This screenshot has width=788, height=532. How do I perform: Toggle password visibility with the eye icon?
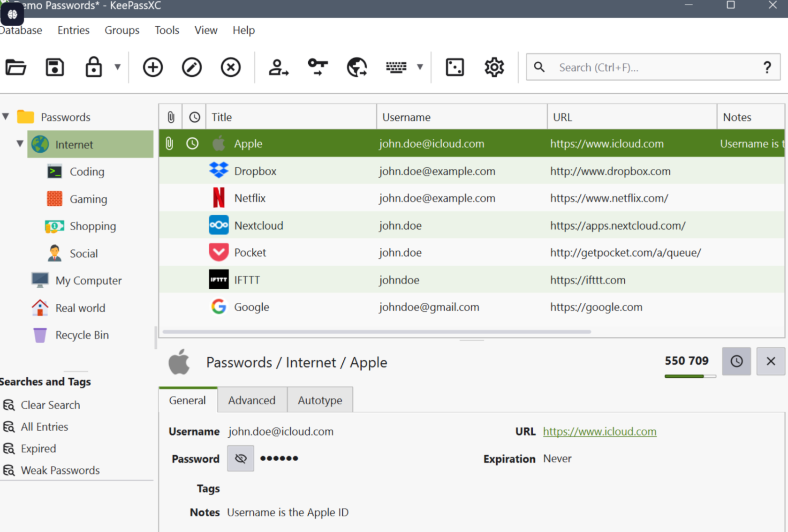[x=241, y=458]
